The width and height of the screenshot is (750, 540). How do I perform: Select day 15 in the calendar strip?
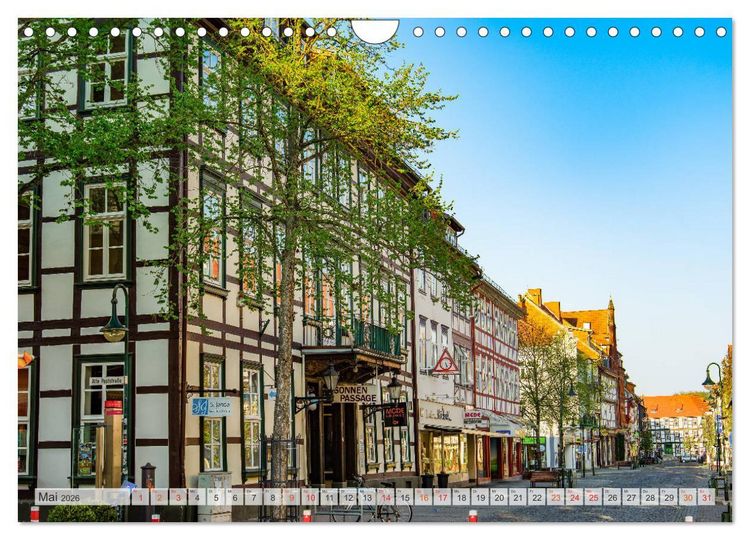(x=405, y=497)
